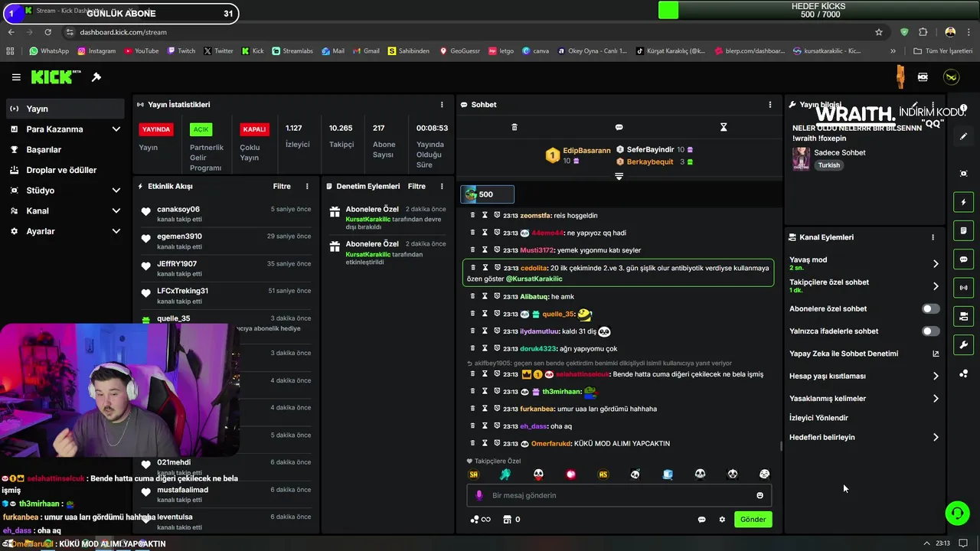Click Sadece Sohbet category thumbnail

801,158
